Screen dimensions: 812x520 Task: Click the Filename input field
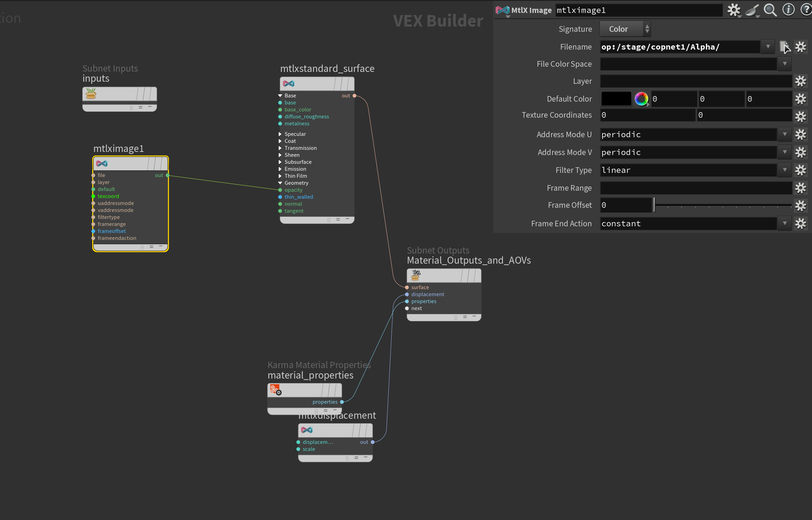point(679,47)
